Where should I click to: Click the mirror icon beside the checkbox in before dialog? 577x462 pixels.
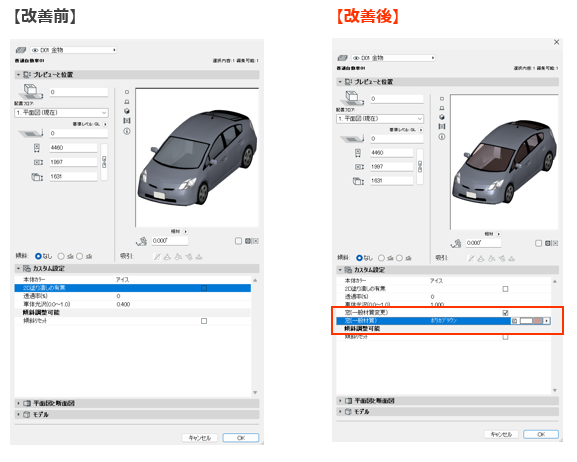click(x=252, y=241)
